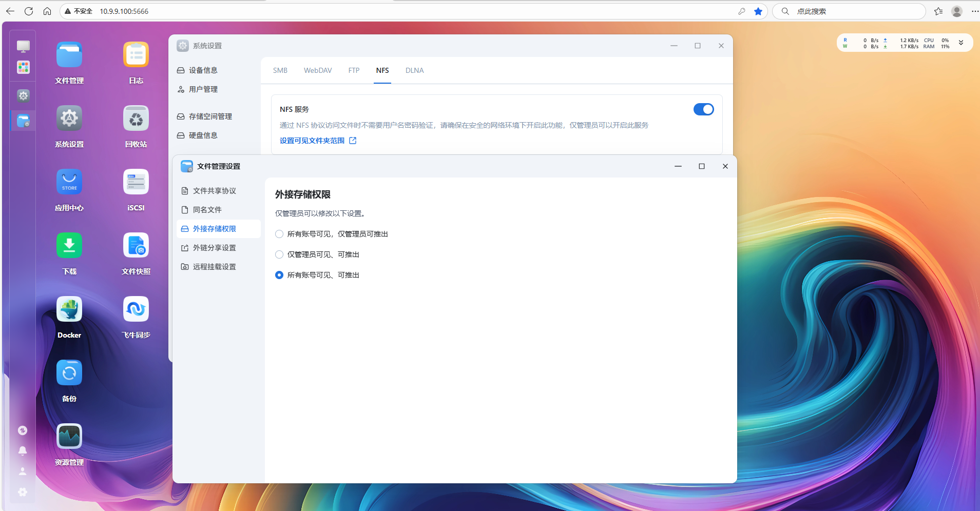Screen dimensions: 980x511
Task: Open 文件快照 from the desktop
Action: pyautogui.click(x=136, y=246)
